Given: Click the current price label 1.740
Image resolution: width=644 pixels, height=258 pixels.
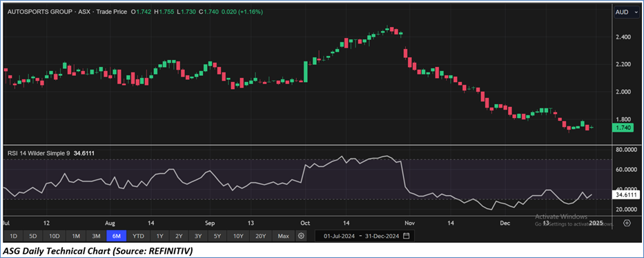Looking at the screenshot, I should point(623,128).
